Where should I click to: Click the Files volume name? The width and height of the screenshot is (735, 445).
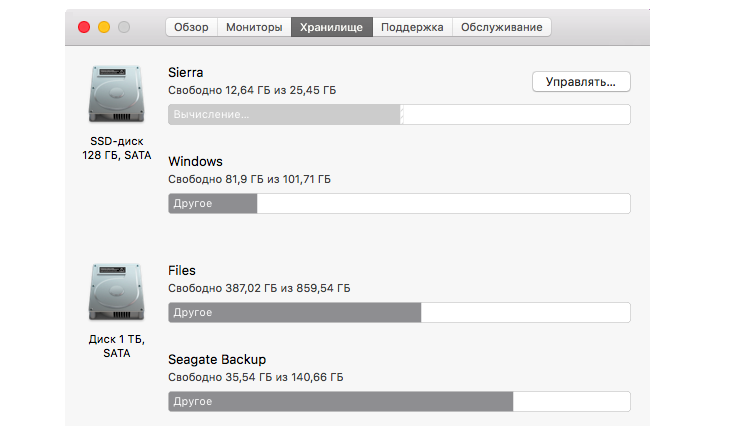pyautogui.click(x=183, y=270)
